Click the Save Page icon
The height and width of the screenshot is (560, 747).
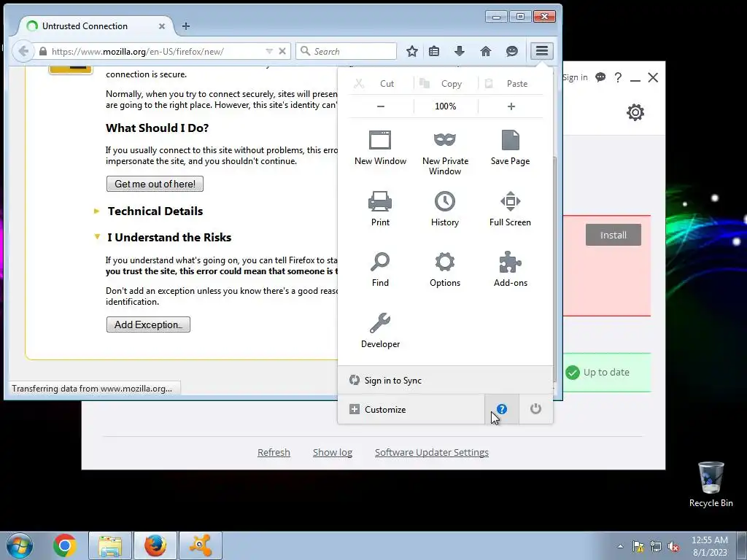click(x=510, y=147)
